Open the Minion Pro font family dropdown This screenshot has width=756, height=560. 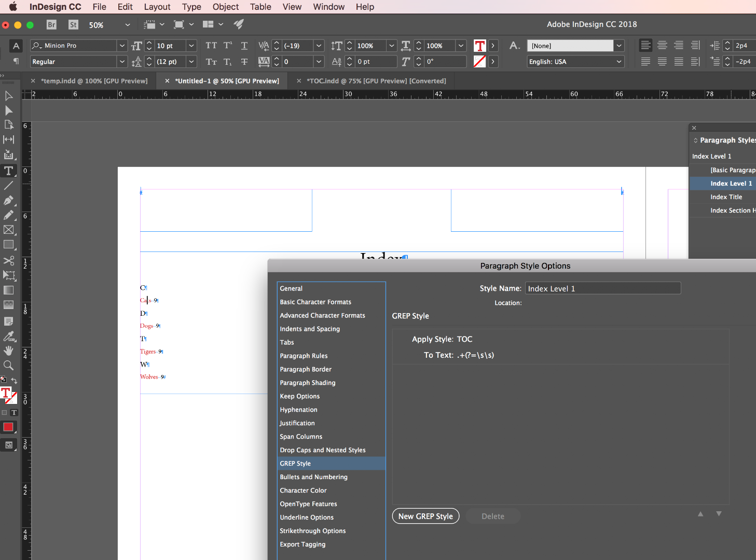click(122, 46)
